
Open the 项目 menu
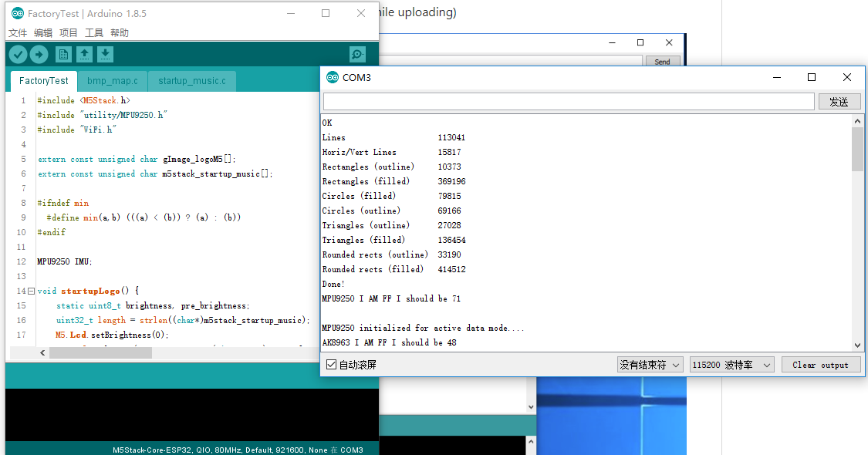point(69,32)
